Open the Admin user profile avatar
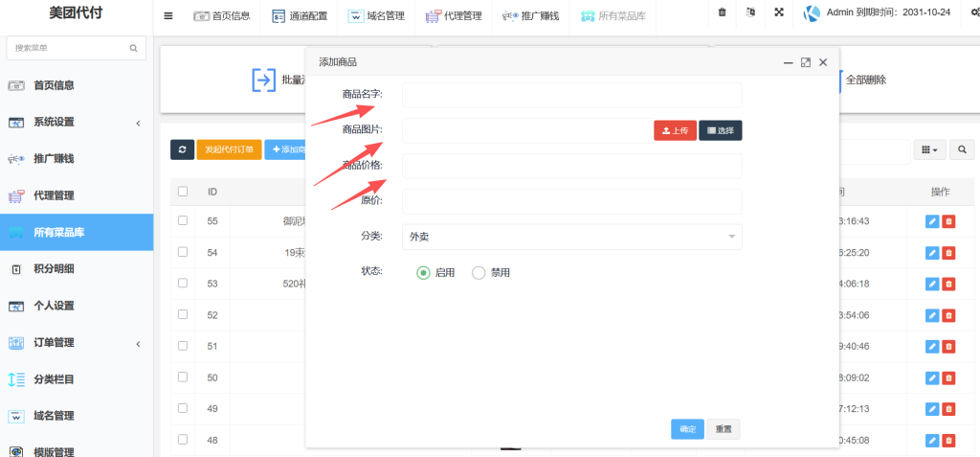The height and width of the screenshot is (457, 980). (812, 13)
